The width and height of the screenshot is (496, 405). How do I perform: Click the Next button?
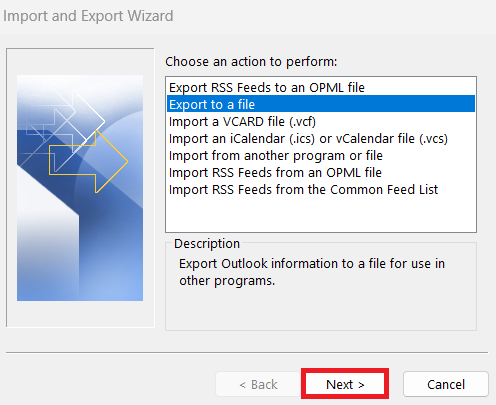click(345, 384)
